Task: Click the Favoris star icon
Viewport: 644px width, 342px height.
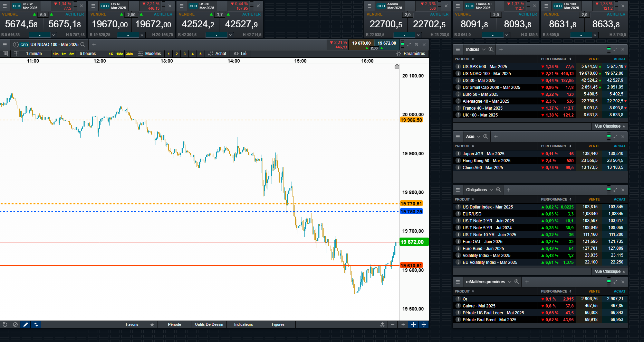Action: point(152,324)
